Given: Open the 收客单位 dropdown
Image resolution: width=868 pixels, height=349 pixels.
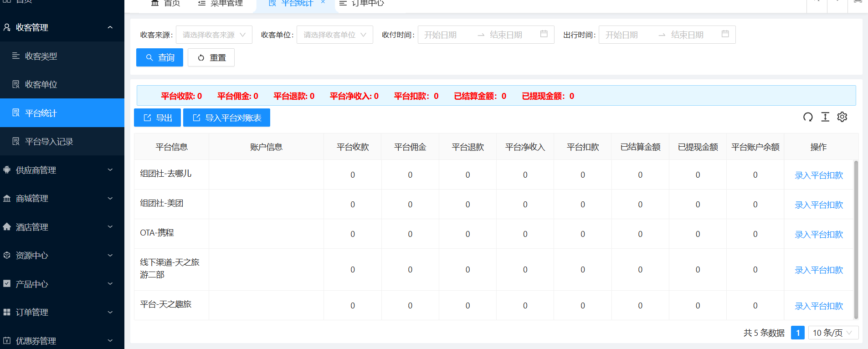Looking at the screenshot, I should click(x=334, y=35).
